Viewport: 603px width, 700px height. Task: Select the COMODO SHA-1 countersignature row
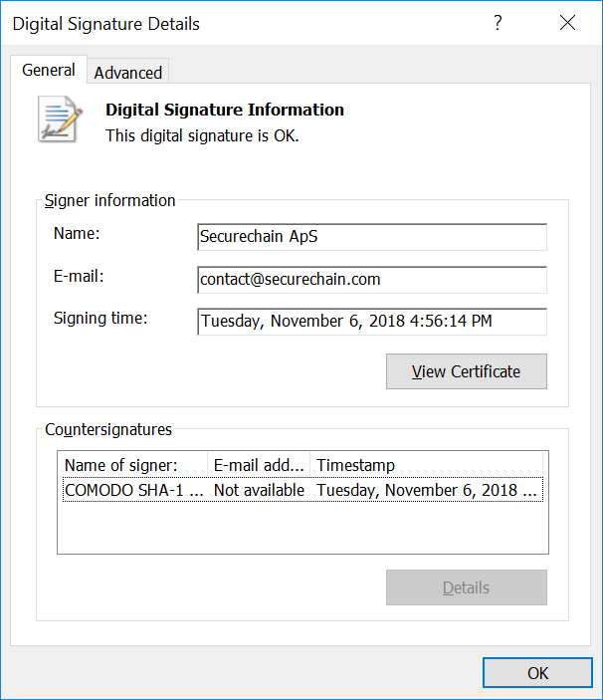302,490
